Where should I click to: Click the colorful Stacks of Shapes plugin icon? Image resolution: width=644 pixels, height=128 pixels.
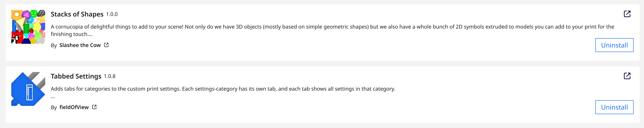pos(28,27)
